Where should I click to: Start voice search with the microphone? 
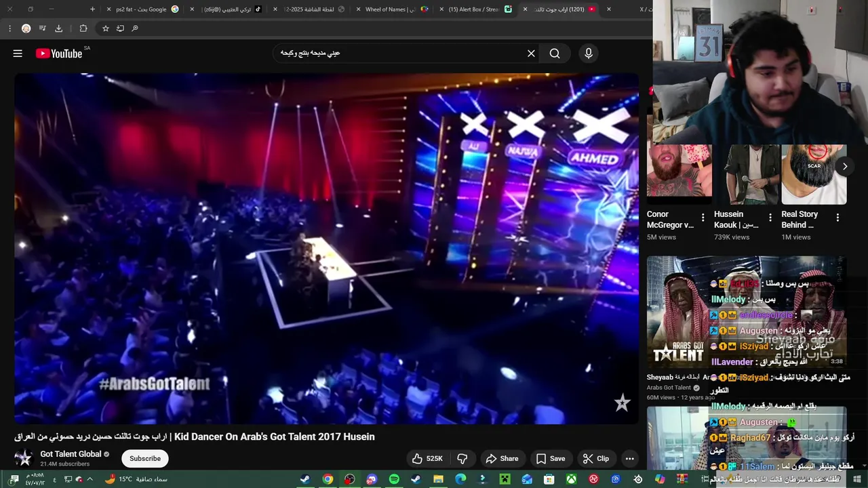[x=589, y=54]
